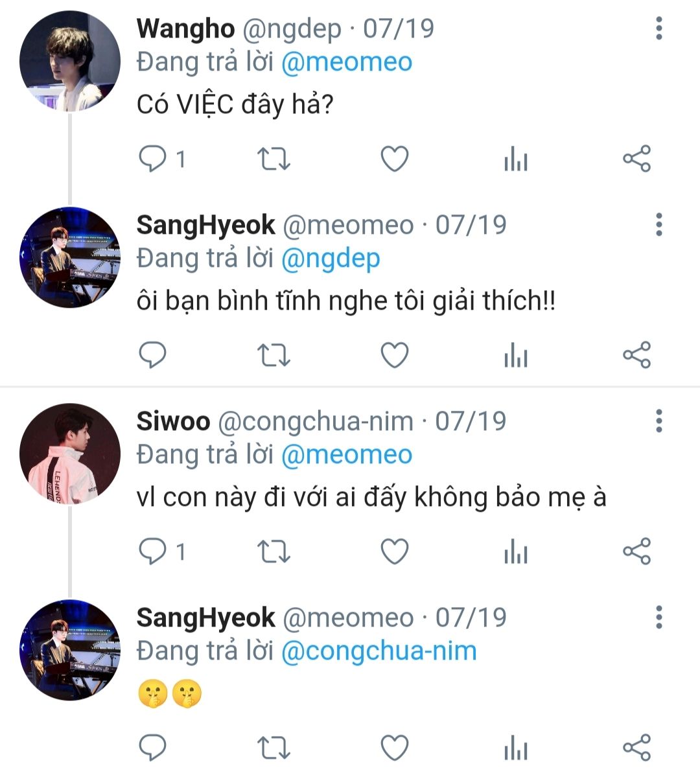Like Wangho's "Có VIỆC đây hả?" tweet

pos(394,159)
